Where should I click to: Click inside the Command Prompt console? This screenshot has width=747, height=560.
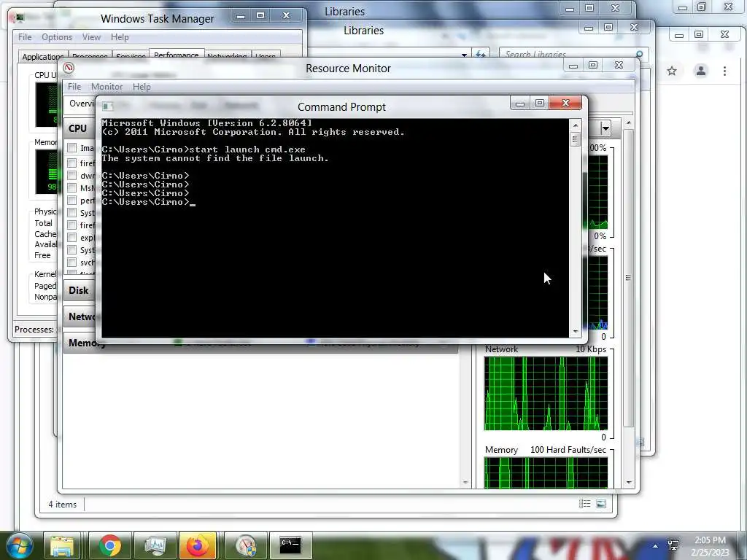click(x=335, y=227)
